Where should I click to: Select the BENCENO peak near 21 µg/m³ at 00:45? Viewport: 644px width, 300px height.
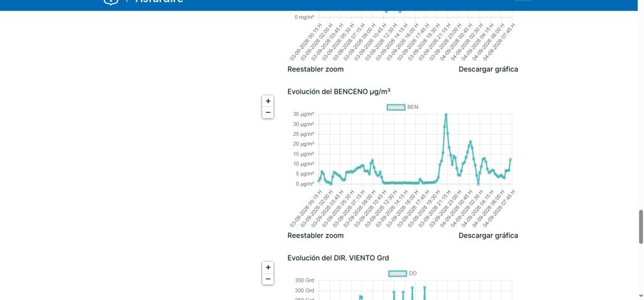coord(470,142)
